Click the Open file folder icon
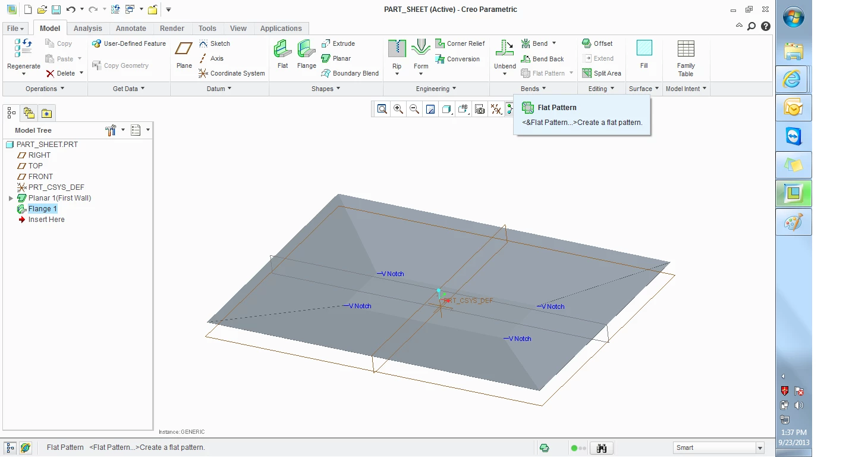868x457 pixels. (x=42, y=10)
